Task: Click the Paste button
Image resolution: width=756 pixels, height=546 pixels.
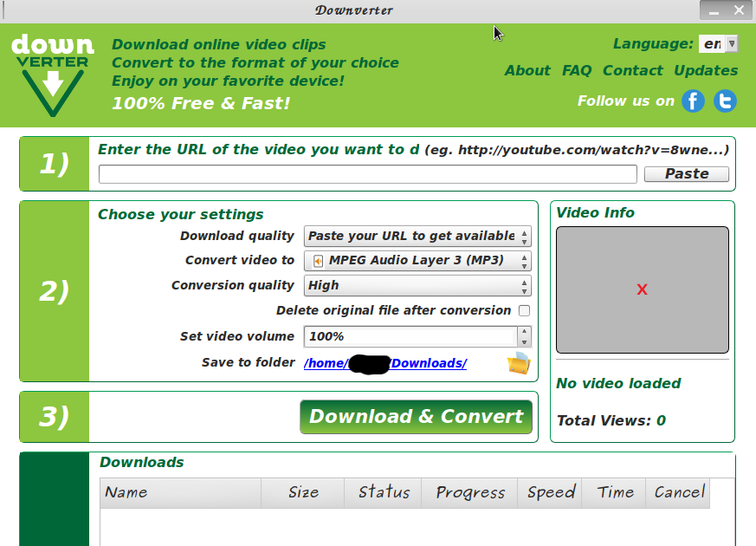Action: pos(687,173)
